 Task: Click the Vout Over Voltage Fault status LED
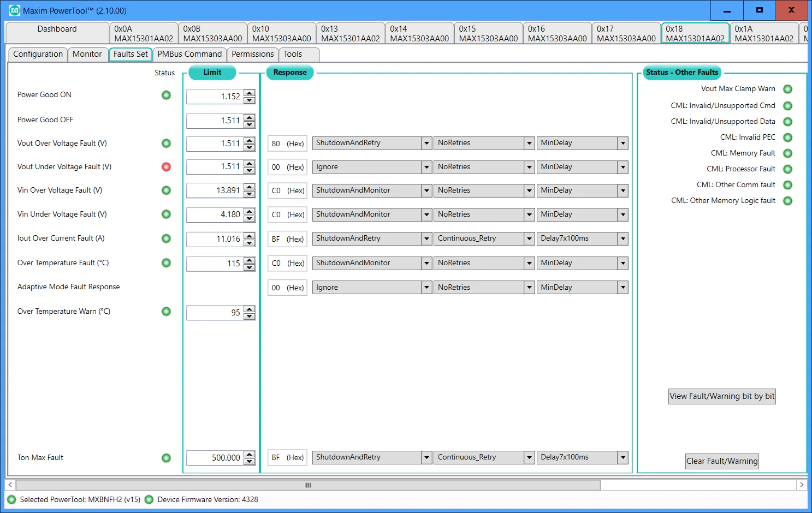[166, 144]
